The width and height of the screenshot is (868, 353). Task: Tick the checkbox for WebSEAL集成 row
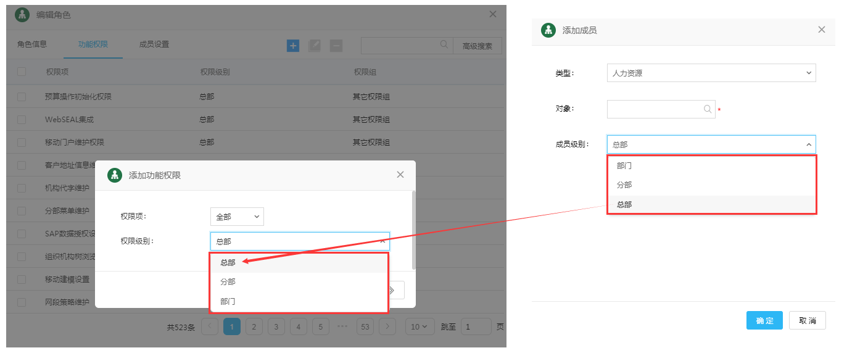[22, 120]
